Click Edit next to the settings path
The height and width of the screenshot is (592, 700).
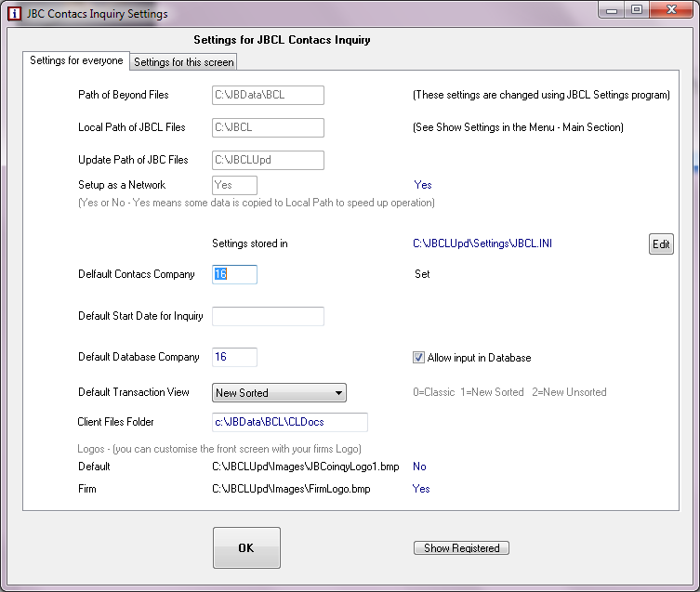660,244
